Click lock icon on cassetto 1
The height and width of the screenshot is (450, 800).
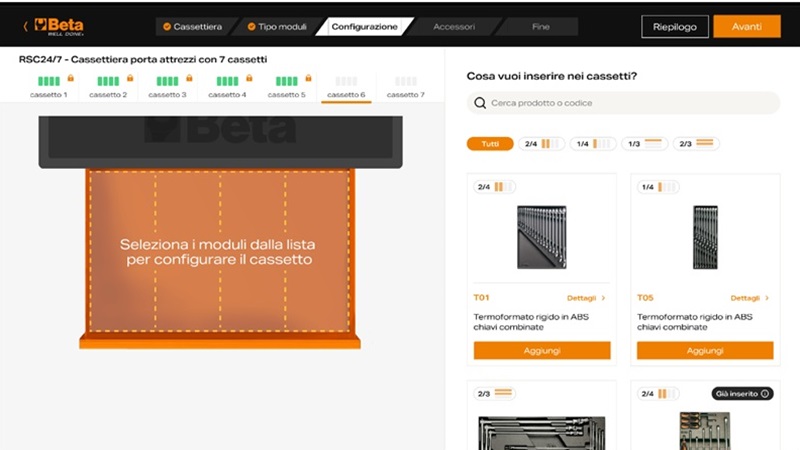point(71,78)
